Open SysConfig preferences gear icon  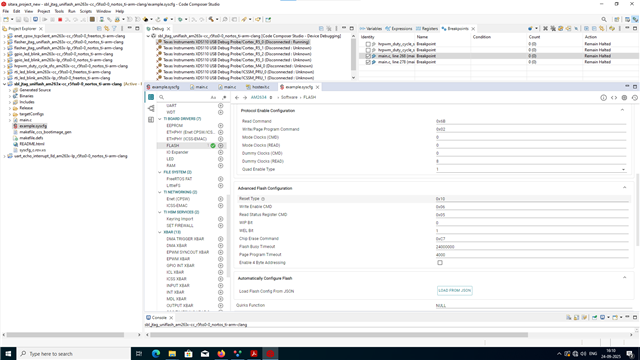point(624,98)
